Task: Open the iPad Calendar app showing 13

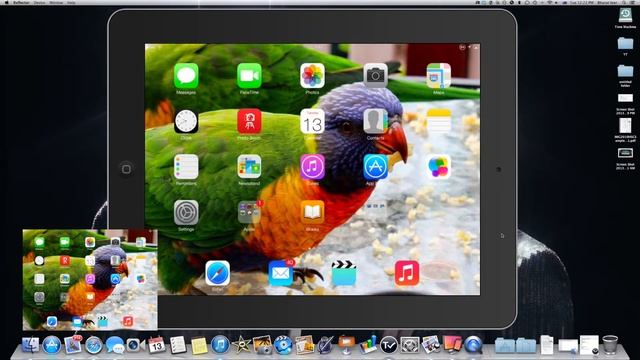Action: pyautogui.click(x=312, y=121)
